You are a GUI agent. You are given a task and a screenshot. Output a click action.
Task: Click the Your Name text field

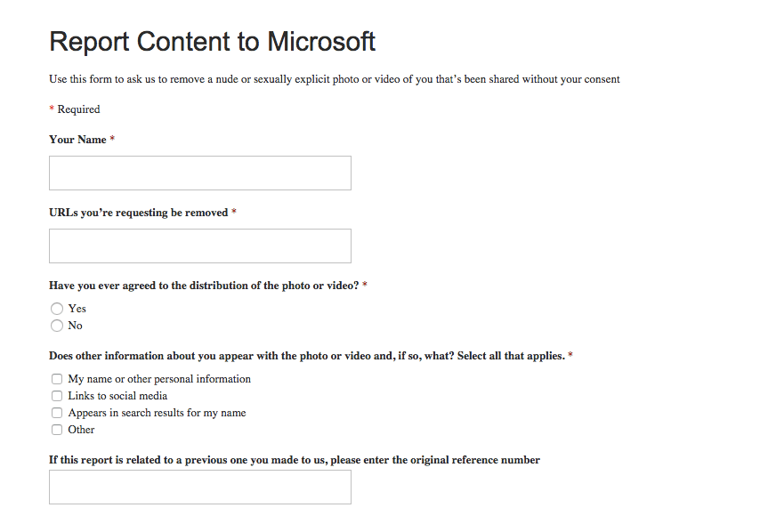click(199, 173)
